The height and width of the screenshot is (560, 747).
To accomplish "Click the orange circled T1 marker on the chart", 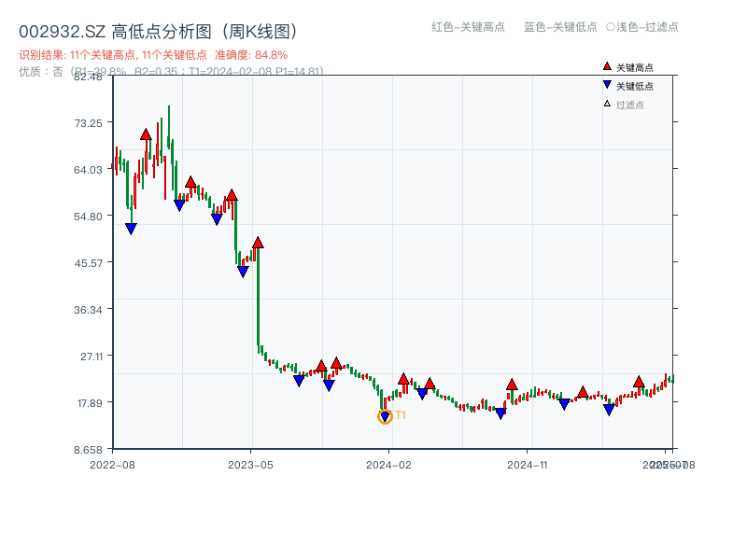I will 384,416.
